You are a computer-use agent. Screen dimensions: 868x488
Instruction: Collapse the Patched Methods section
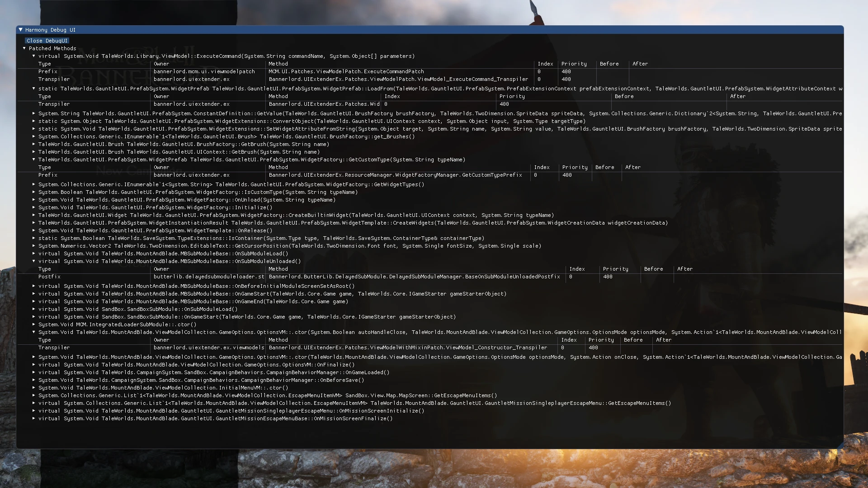[25, 48]
